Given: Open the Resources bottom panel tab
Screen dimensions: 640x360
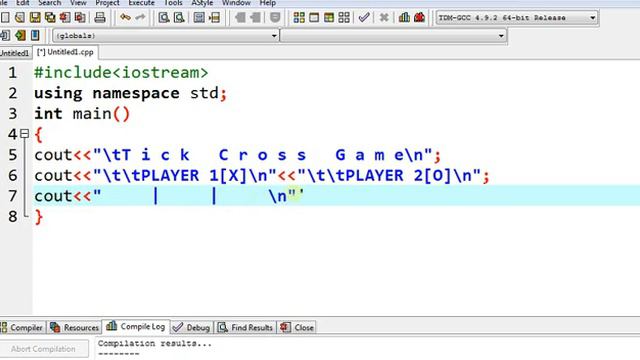Looking at the screenshot, I should coord(74,327).
